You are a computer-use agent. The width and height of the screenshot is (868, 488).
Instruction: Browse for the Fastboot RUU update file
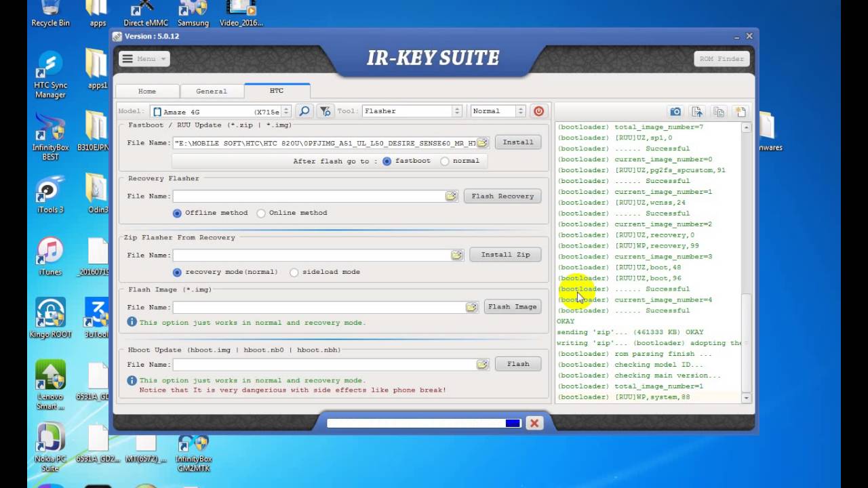[x=482, y=143]
